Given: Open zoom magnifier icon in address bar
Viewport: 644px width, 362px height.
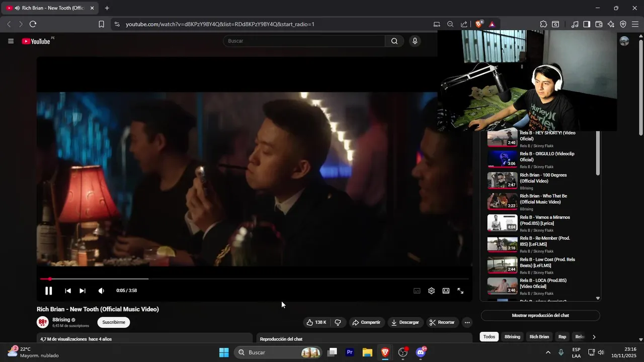Looking at the screenshot, I should (450, 24).
